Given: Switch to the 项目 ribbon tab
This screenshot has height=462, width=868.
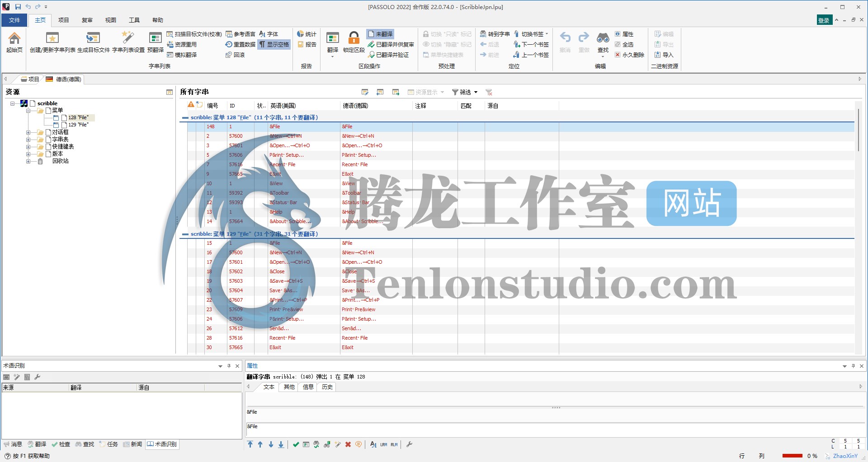Looking at the screenshot, I should point(63,20).
